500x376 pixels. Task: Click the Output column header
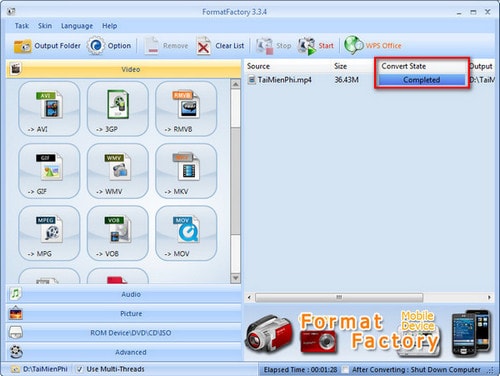[481, 66]
